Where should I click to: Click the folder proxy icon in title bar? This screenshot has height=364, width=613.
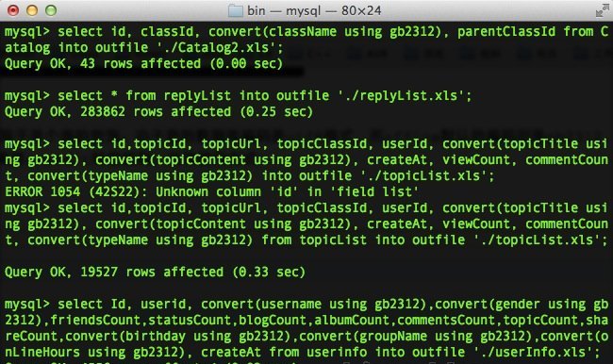tap(236, 10)
